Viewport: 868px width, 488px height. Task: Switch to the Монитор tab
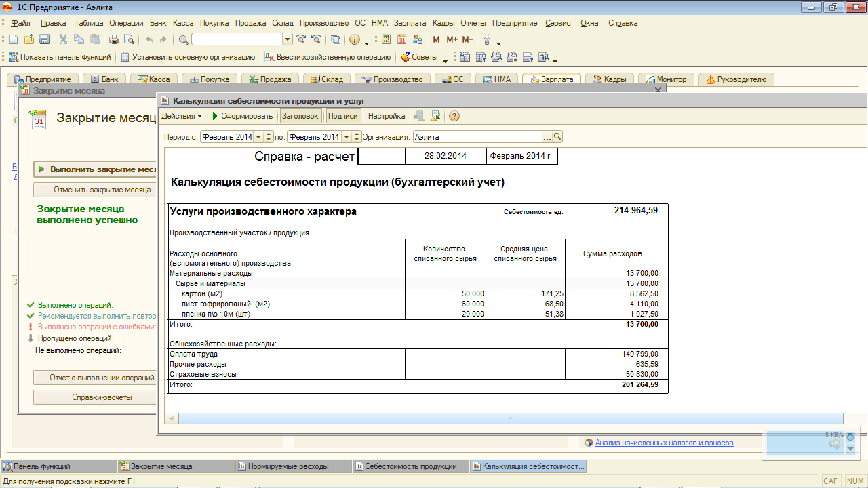coord(666,79)
